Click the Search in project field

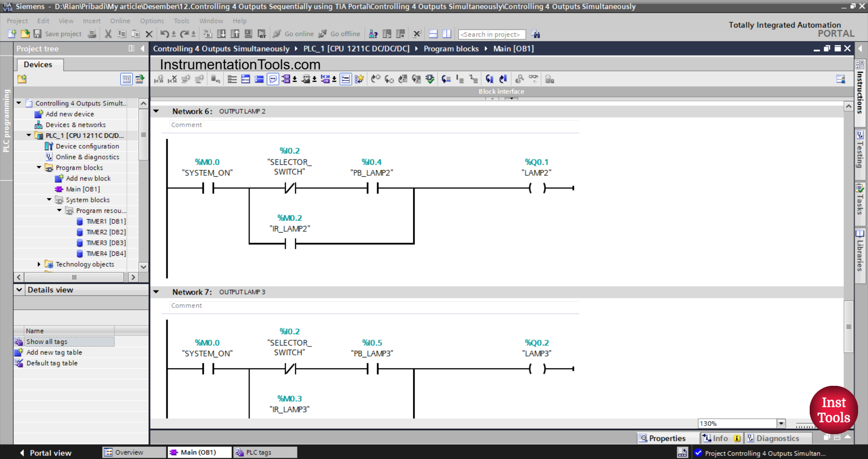click(491, 34)
